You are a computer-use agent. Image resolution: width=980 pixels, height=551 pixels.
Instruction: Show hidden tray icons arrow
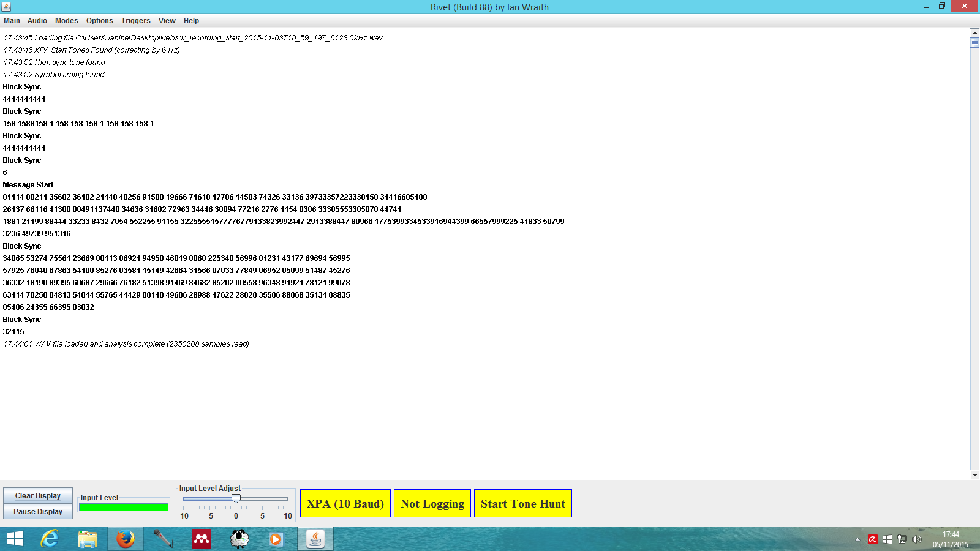pos(858,539)
